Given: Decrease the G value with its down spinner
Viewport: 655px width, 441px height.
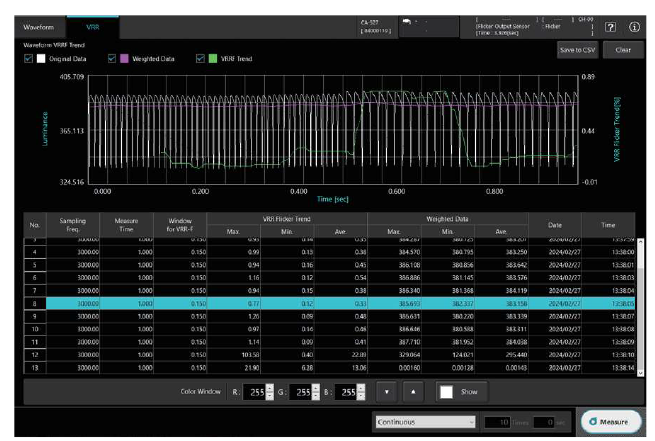Looking at the screenshot, I should [316, 396].
